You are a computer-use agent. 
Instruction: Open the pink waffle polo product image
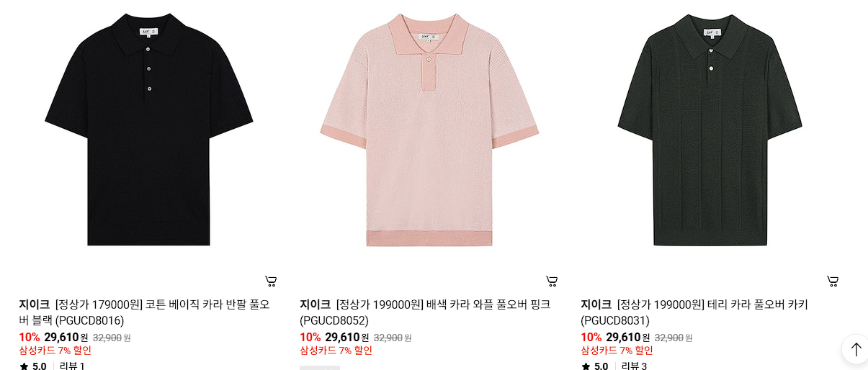(x=429, y=130)
